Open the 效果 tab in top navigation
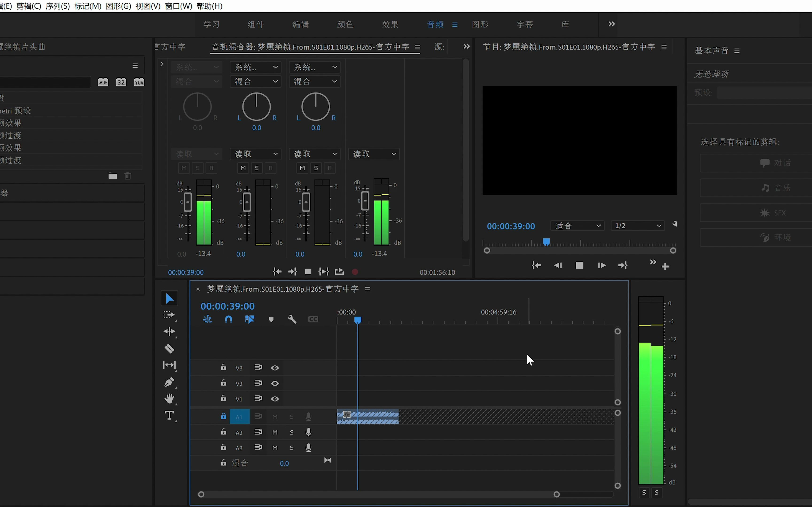Viewport: 812px width, 507px height. point(390,24)
